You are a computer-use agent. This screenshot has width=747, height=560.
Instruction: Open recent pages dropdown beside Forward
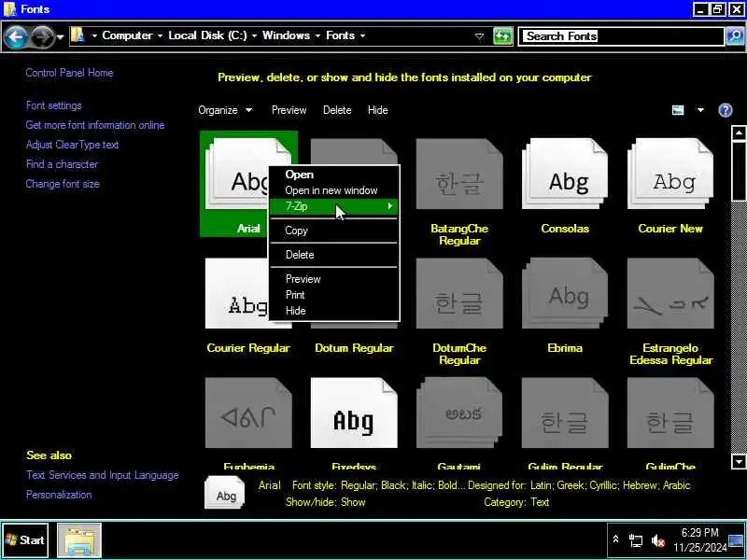point(60,36)
